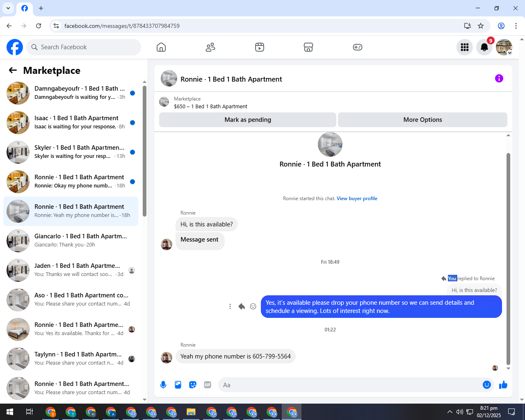Reply to the sent message arrow icon

point(242,306)
